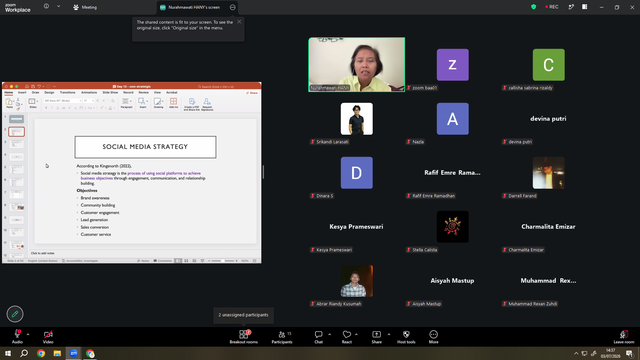Viewport: 640px width, 360px height.
Task: Open the Windows notification center
Action: point(629,353)
